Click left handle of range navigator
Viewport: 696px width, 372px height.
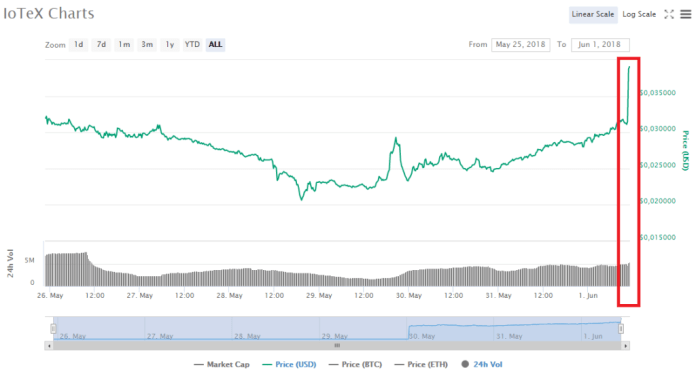53,328
